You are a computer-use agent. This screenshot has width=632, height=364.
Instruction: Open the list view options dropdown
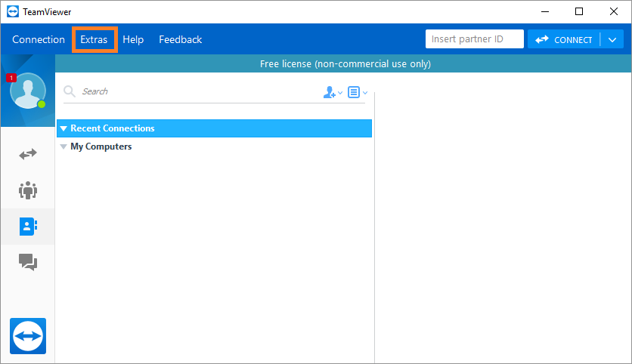(x=358, y=92)
